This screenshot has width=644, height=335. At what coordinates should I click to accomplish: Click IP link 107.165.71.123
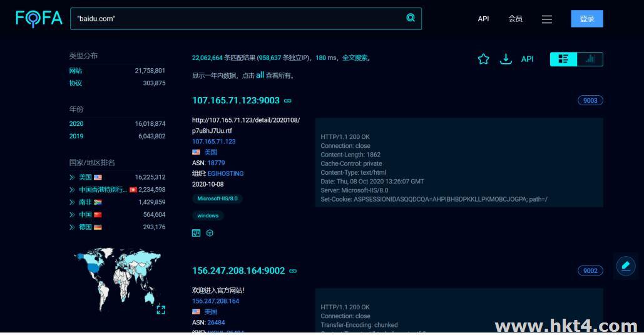[x=214, y=142]
